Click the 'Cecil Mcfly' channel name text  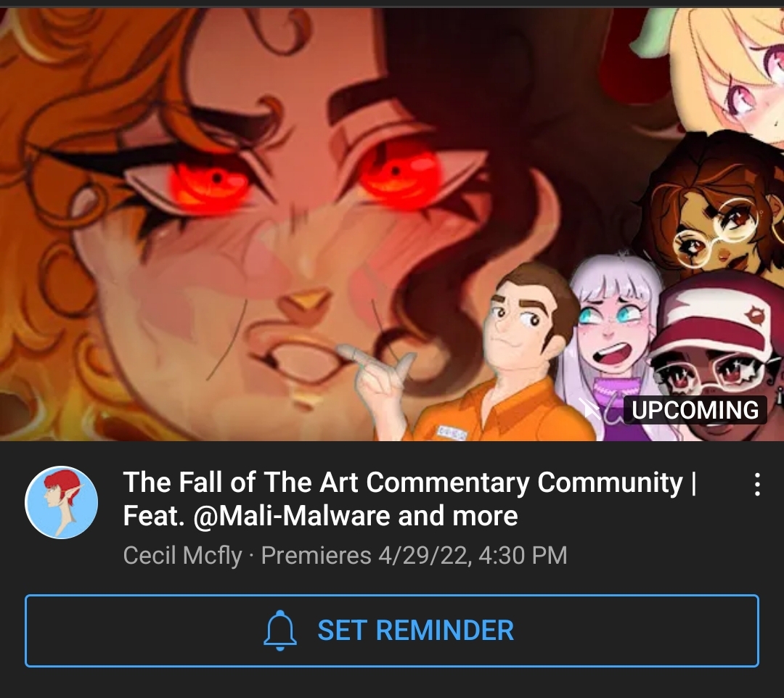(x=182, y=556)
